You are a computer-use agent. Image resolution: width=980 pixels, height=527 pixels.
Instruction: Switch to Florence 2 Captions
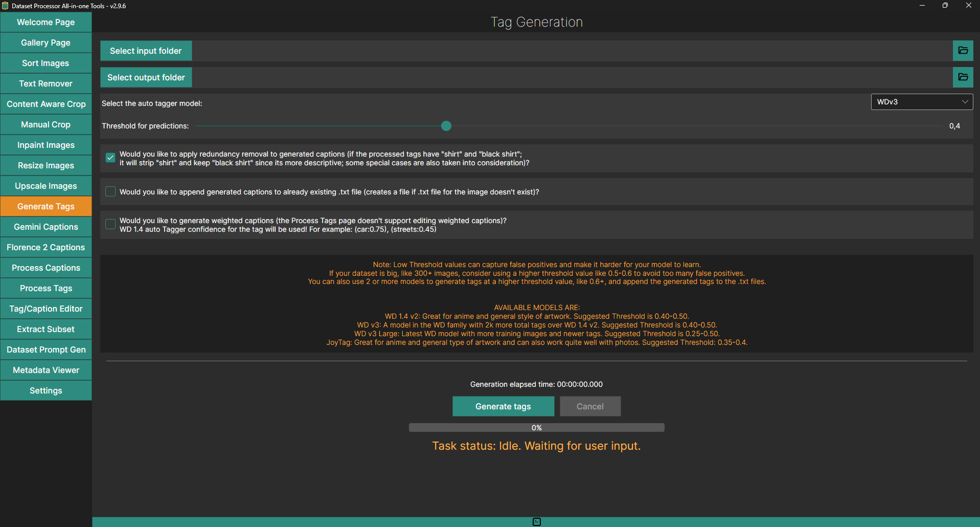click(x=46, y=247)
